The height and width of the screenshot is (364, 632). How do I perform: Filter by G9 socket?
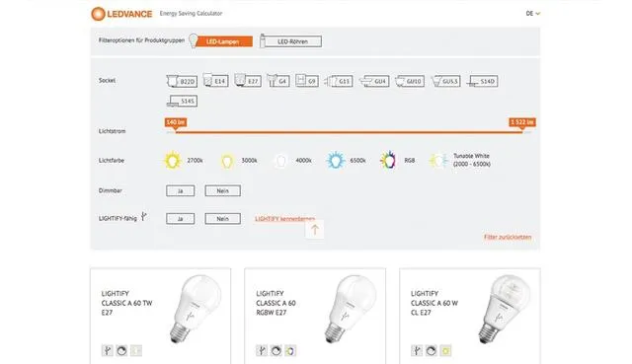(x=307, y=81)
